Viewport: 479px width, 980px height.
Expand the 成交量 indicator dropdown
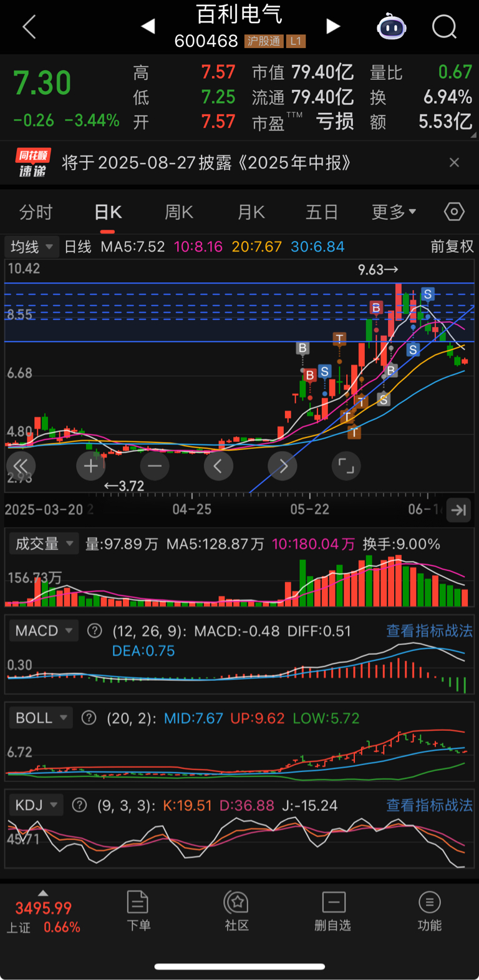[x=43, y=544]
